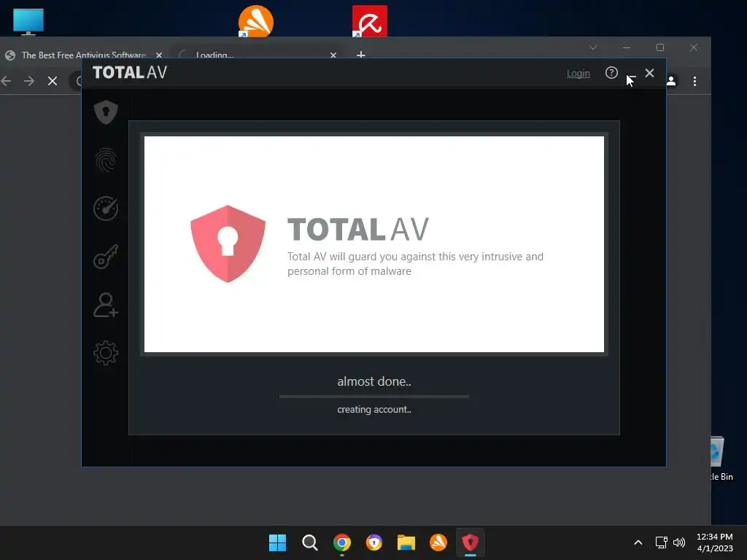Viewport: 747px width, 560px height.
Task: Open TotalAV from the taskbar
Action: (x=471, y=542)
